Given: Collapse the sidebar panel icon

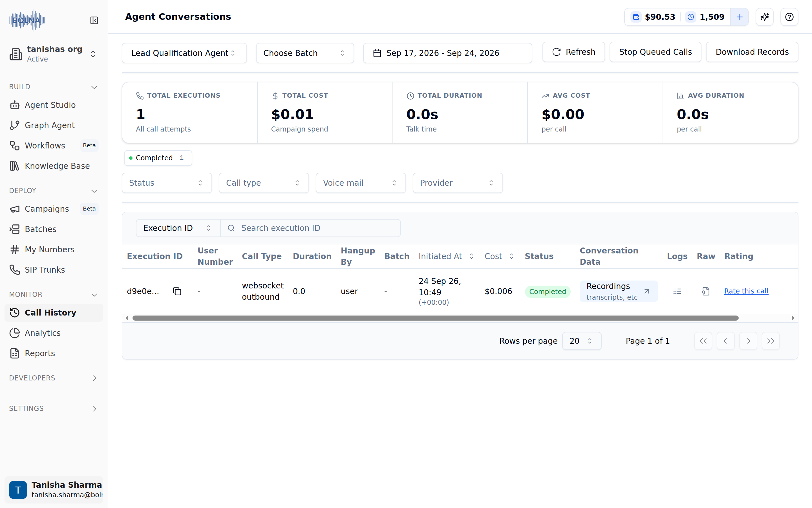Looking at the screenshot, I should [x=94, y=21].
